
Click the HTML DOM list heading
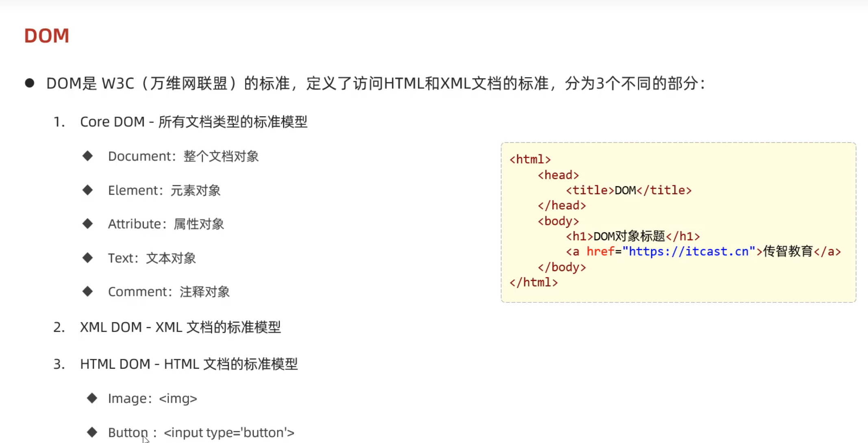pos(189,364)
